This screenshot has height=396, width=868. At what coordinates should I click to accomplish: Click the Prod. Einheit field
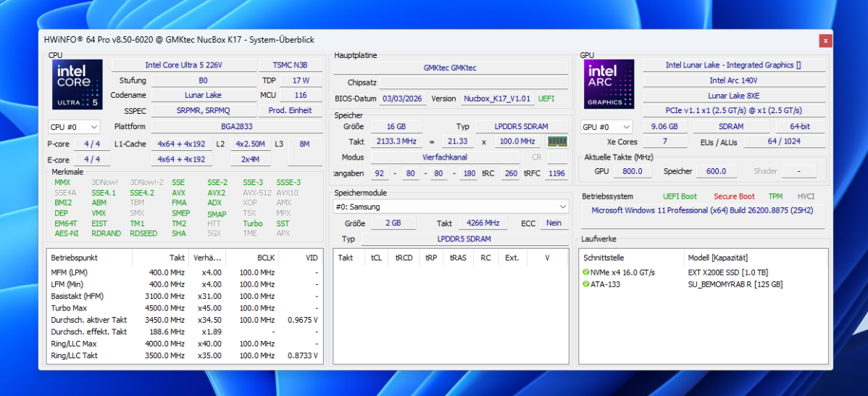[x=291, y=110]
